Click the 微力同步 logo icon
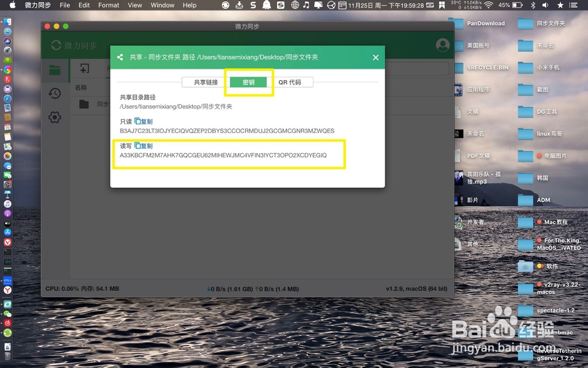Image resolution: width=588 pixels, height=368 pixels. click(56, 45)
